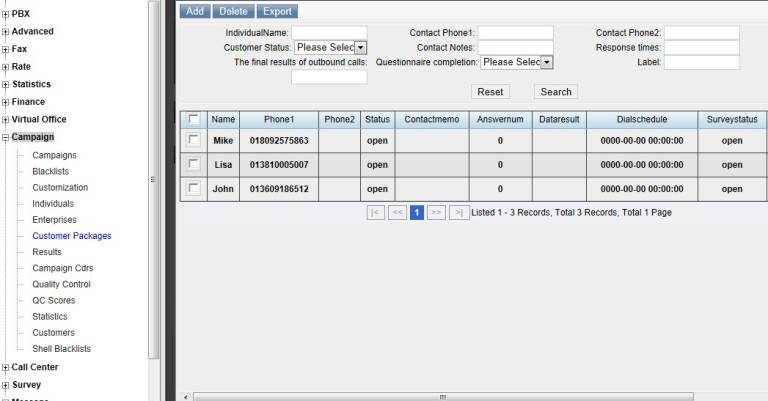
Task: Expand the Virtual Office plus icon
Action: pos(6,119)
